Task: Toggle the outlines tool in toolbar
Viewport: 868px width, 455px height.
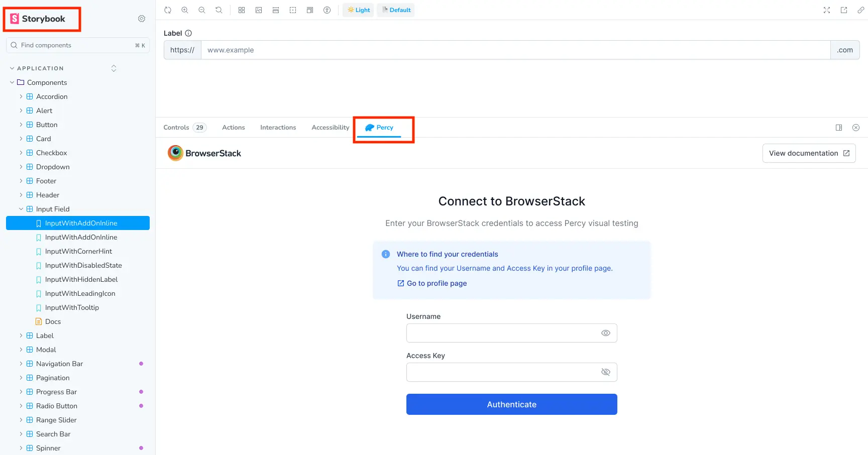Action: coord(293,10)
